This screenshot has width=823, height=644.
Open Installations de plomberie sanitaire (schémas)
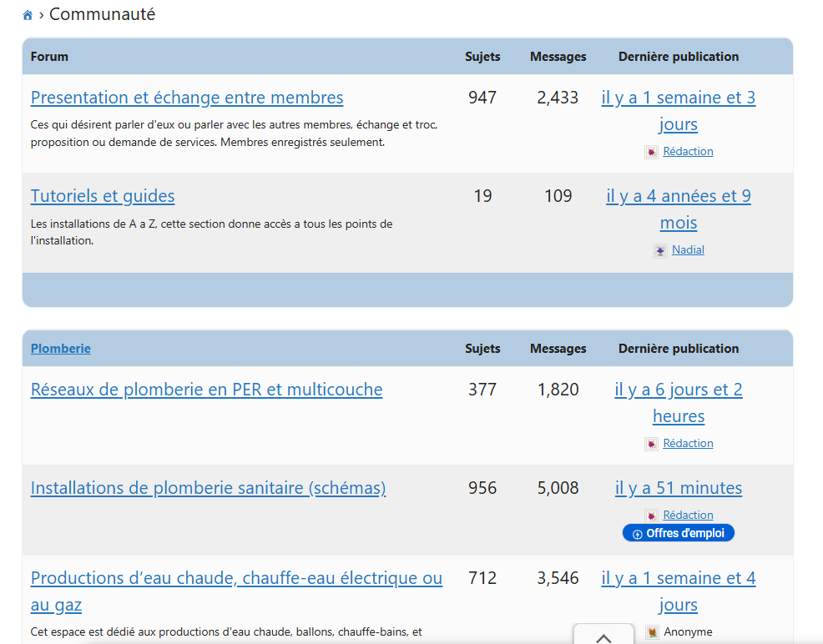point(208,488)
